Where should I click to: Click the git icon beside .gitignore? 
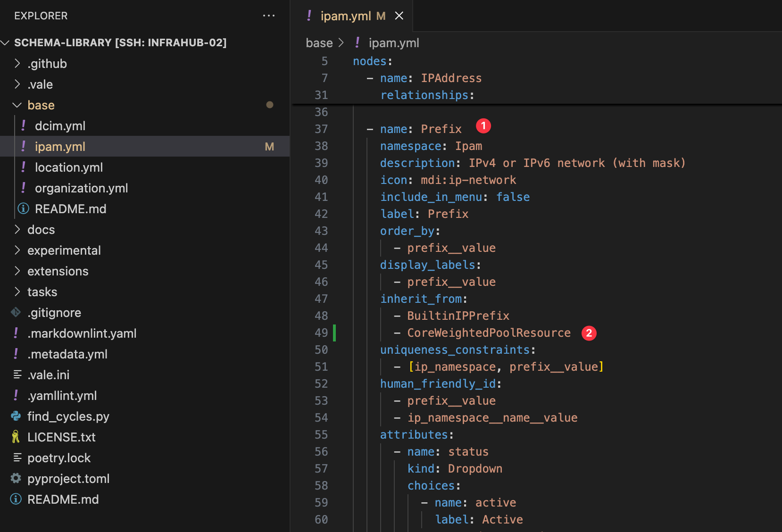pyautogui.click(x=16, y=312)
